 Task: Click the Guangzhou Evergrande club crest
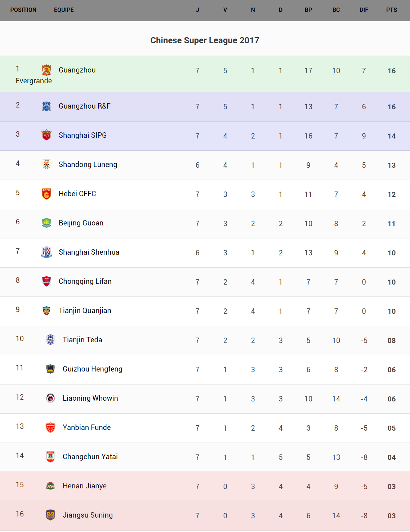pos(46,70)
